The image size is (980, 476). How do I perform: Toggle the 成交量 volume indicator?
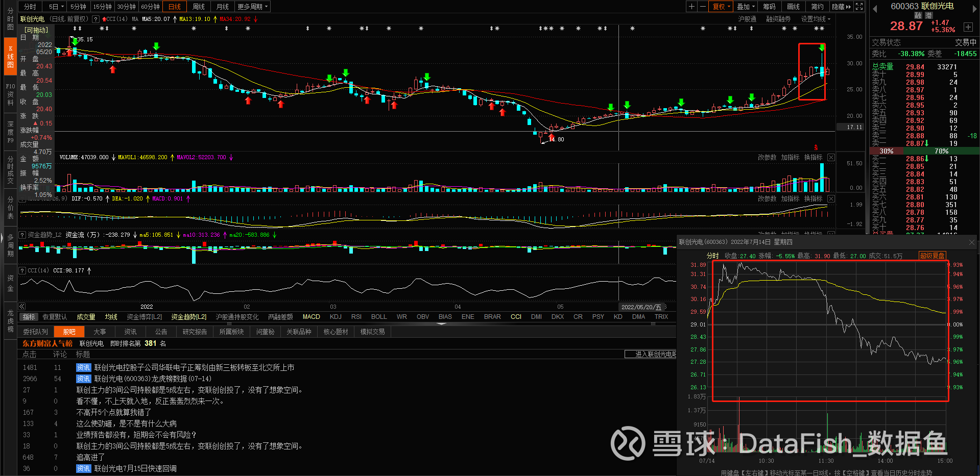tap(86, 317)
